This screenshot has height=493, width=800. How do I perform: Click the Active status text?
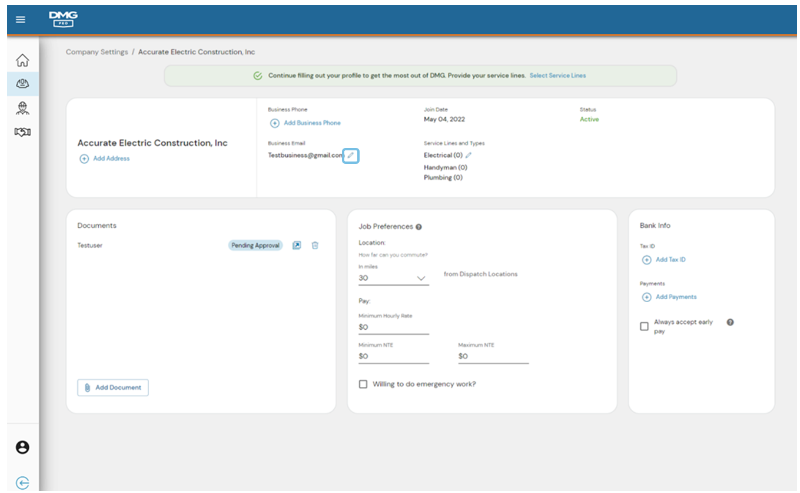point(589,119)
